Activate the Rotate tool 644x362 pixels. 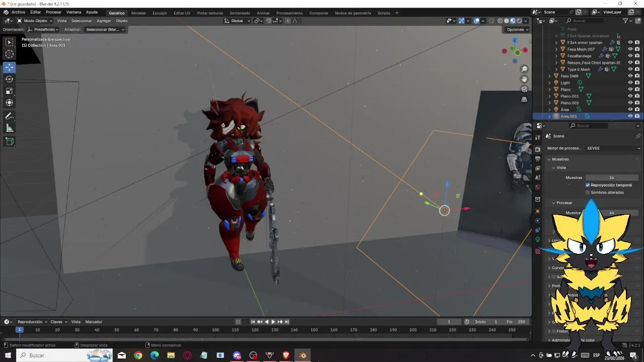(x=10, y=79)
